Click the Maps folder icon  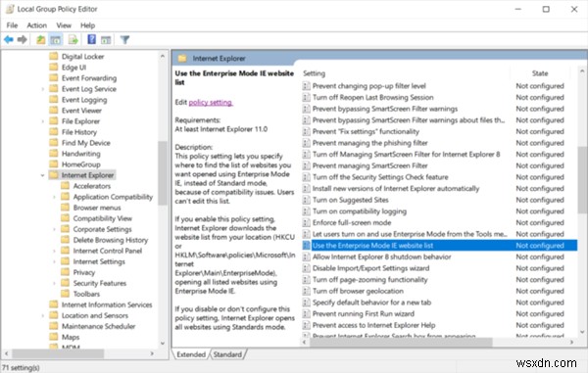pos(54,337)
